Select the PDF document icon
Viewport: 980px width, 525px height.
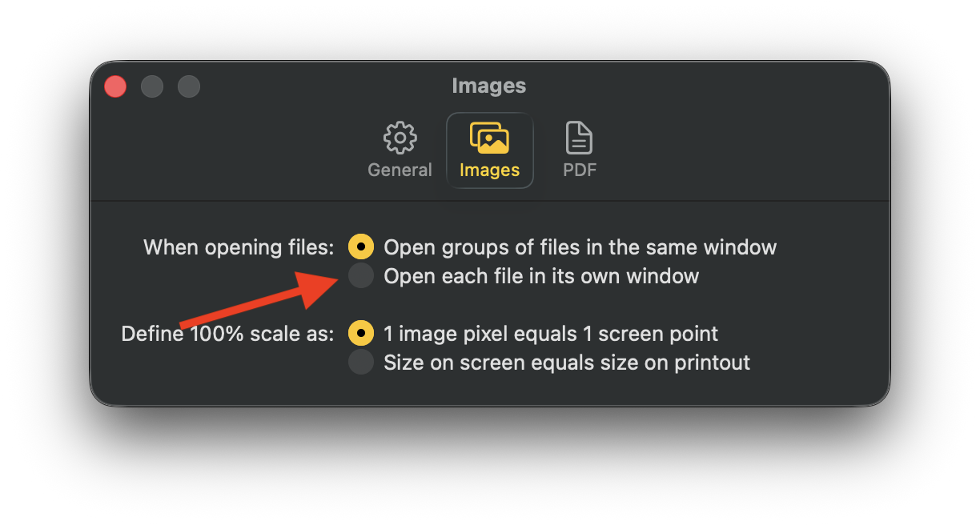click(580, 138)
